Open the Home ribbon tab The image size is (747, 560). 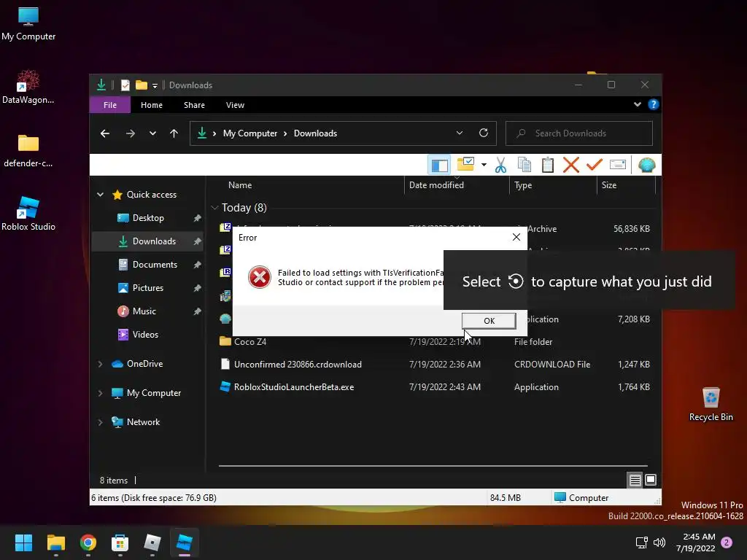point(152,105)
